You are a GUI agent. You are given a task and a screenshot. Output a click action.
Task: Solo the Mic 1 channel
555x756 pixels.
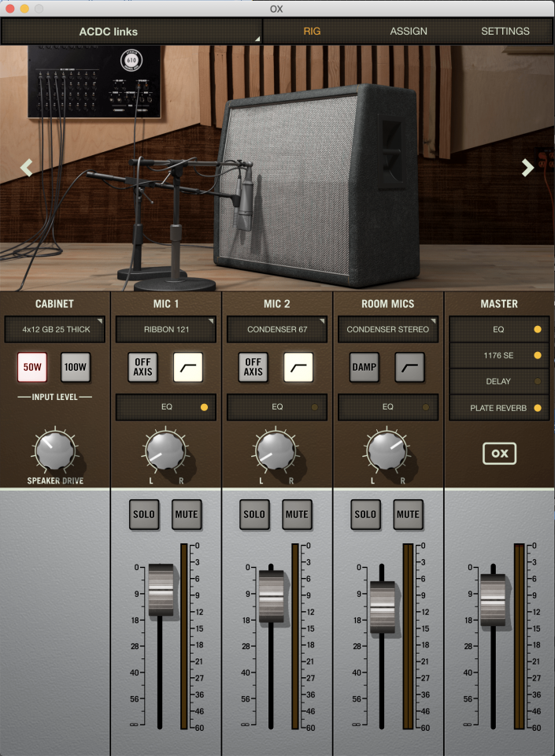point(144,514)
